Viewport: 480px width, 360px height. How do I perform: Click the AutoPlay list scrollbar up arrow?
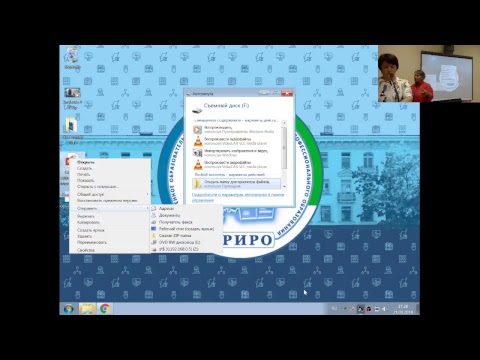tap(284, 123)
